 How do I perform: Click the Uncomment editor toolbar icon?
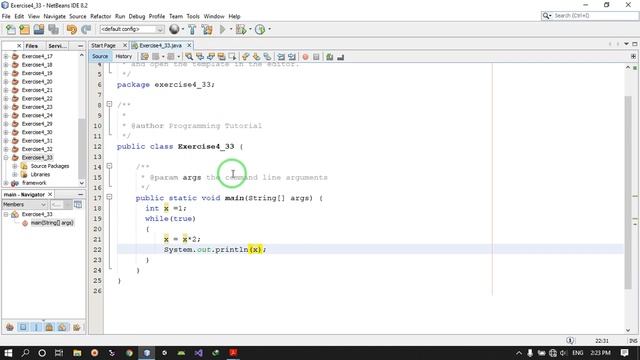(340, 57)
